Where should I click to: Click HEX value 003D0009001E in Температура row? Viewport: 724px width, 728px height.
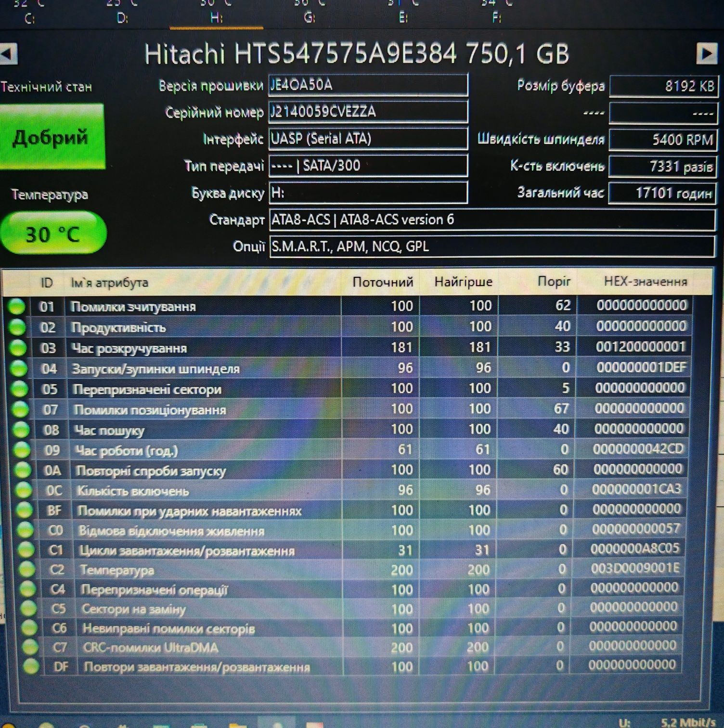coord(634,568)
